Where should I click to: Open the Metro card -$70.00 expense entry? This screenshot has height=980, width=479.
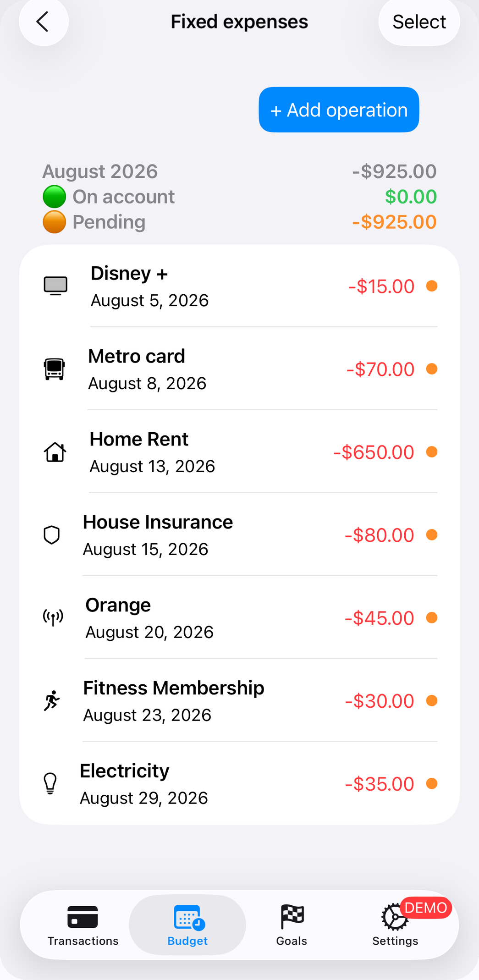click(239, 369)
